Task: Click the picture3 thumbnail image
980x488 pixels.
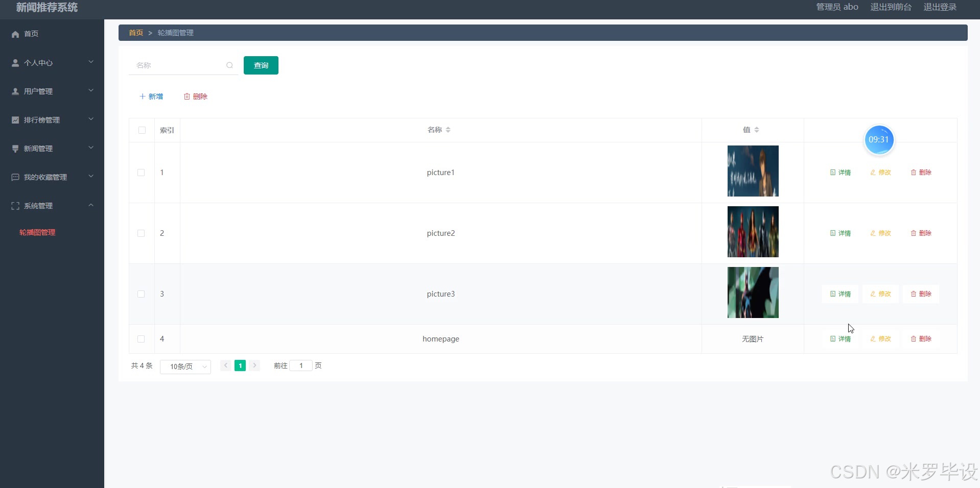Action: 753,292
